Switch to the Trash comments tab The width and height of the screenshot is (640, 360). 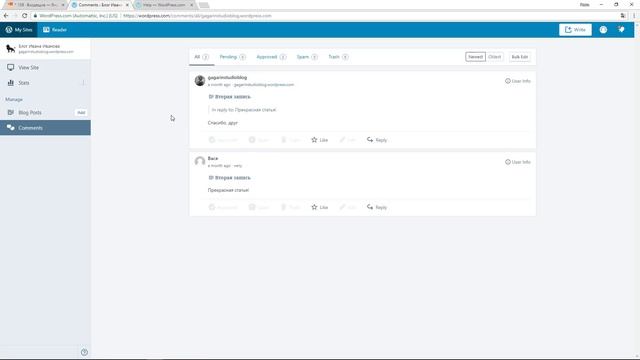tap(338, 57)
